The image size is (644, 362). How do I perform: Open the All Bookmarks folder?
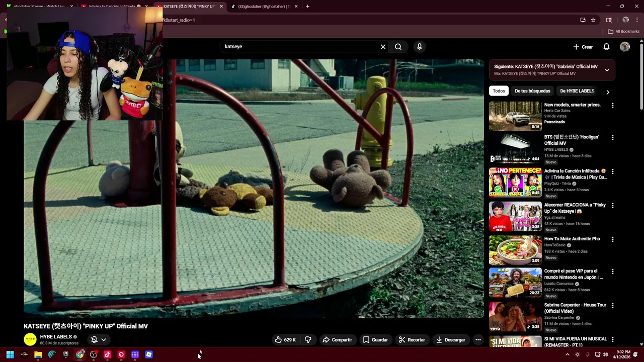[623, 32]
